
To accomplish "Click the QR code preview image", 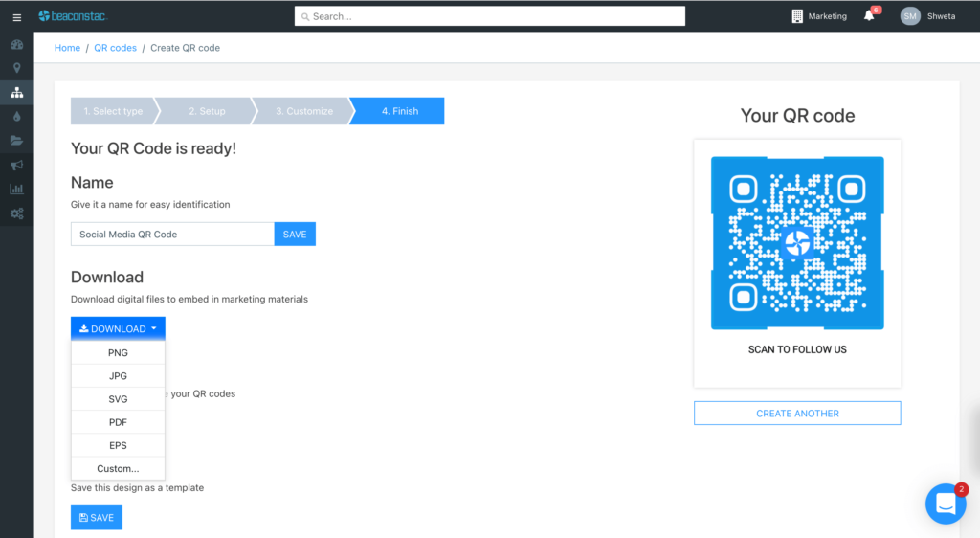I will pyautogui.click(x=797, y=243).
